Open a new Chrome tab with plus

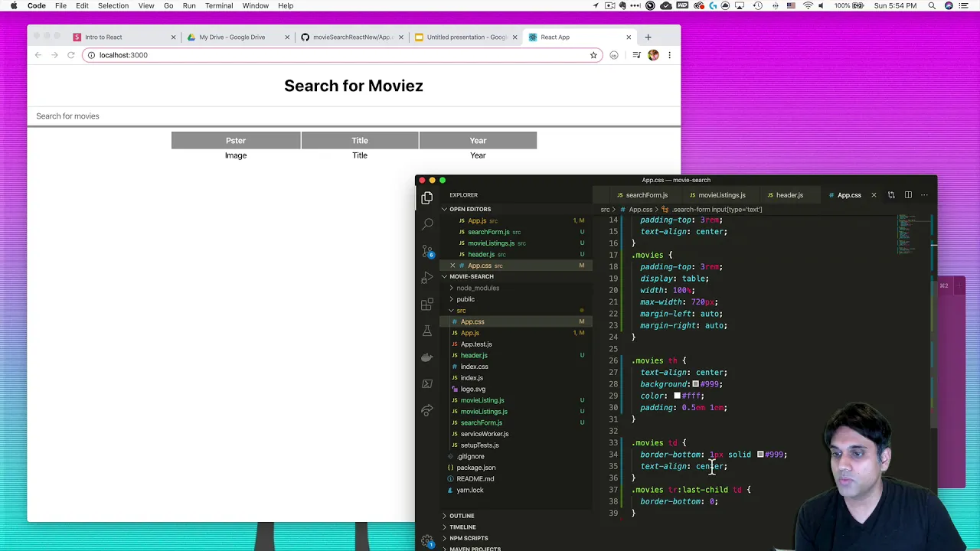point(648,37)
